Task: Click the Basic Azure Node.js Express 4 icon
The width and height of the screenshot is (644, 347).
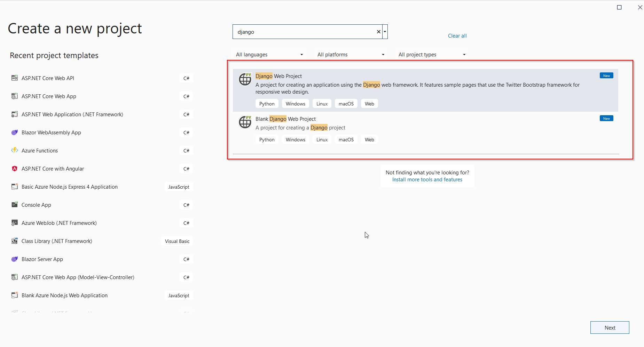Action: point(15,187)
